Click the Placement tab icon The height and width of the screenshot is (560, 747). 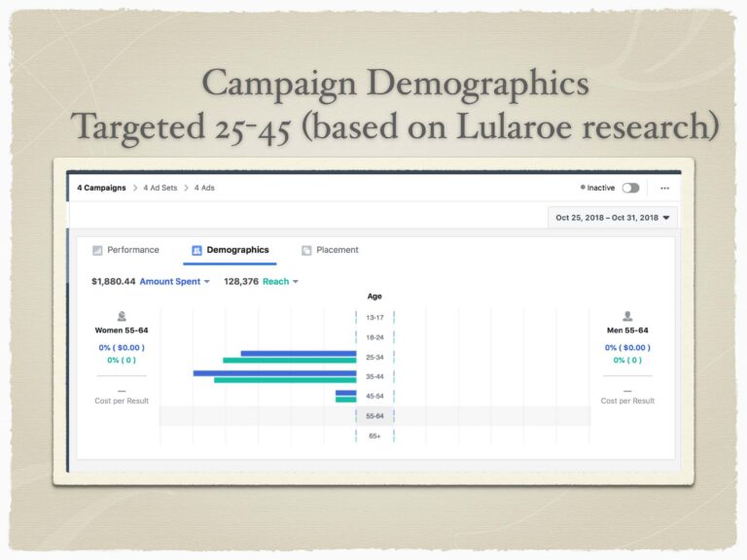point(306,251)
